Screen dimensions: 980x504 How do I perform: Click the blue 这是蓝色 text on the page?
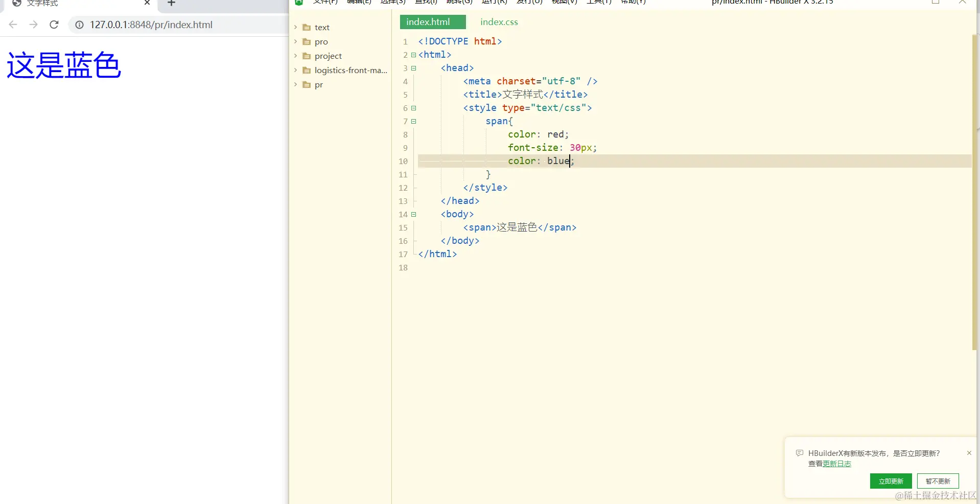coord(64,65)
